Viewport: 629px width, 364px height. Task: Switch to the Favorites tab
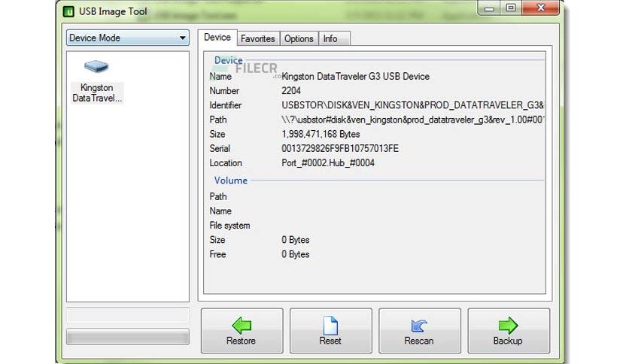pyautogui.click(x=258, y=39)
